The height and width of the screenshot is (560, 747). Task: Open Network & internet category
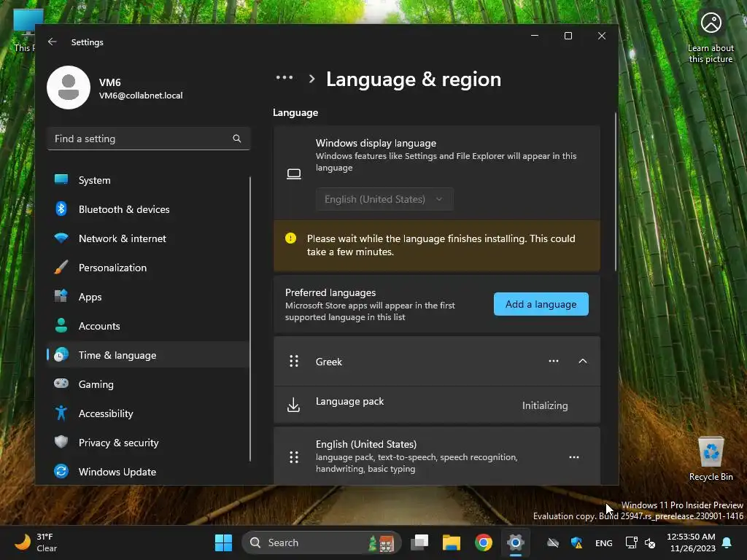coord(149,238)
